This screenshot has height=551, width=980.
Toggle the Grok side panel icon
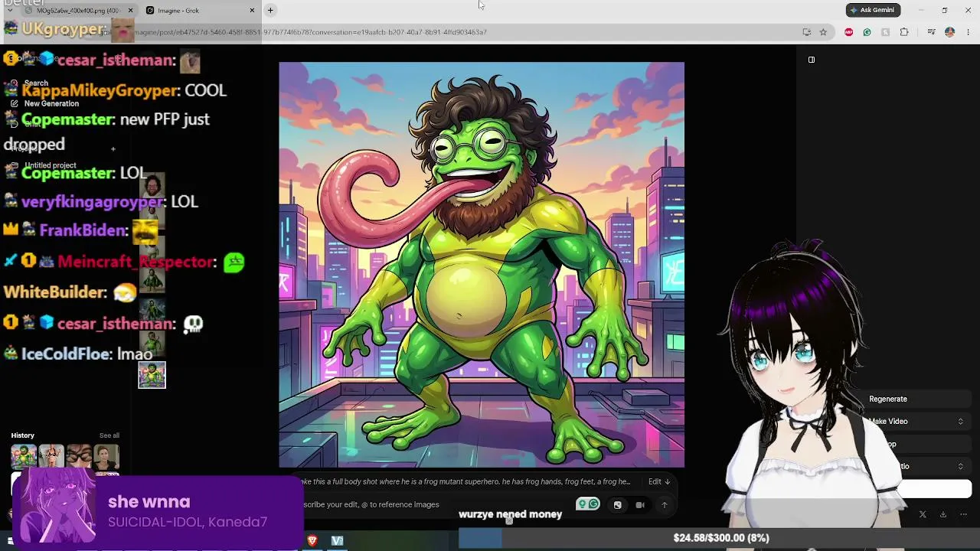point(812,60)
